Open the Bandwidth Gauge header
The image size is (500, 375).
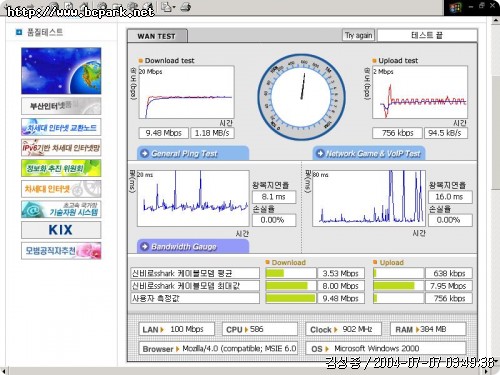click(193, 247)
